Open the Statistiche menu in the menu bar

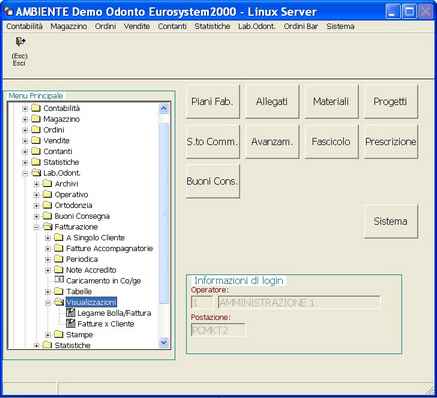pos(212,26)
